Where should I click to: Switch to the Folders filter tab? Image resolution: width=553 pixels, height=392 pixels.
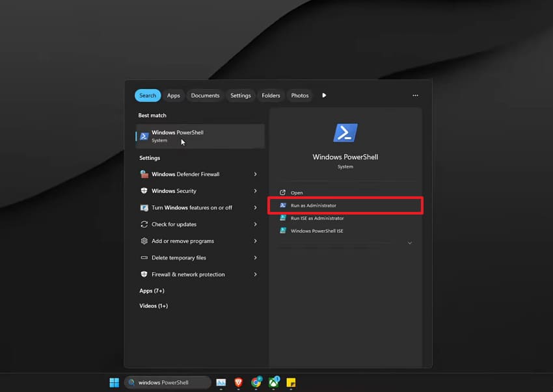tap(271, 96)
